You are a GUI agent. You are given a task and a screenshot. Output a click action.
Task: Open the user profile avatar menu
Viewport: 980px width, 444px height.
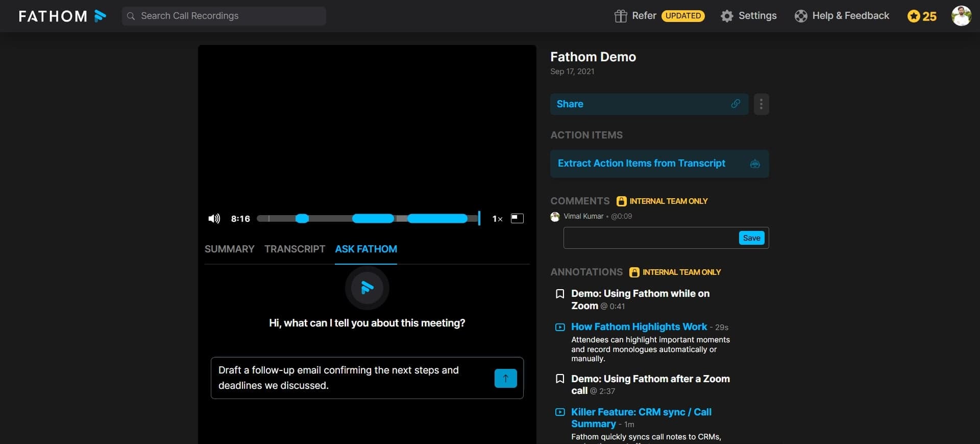[x=961, y=16]
